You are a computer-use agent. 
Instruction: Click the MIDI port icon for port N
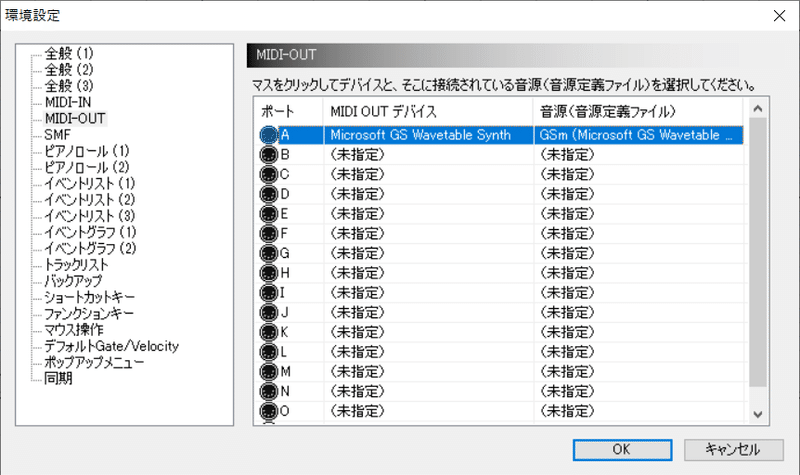tap(268, 392)
